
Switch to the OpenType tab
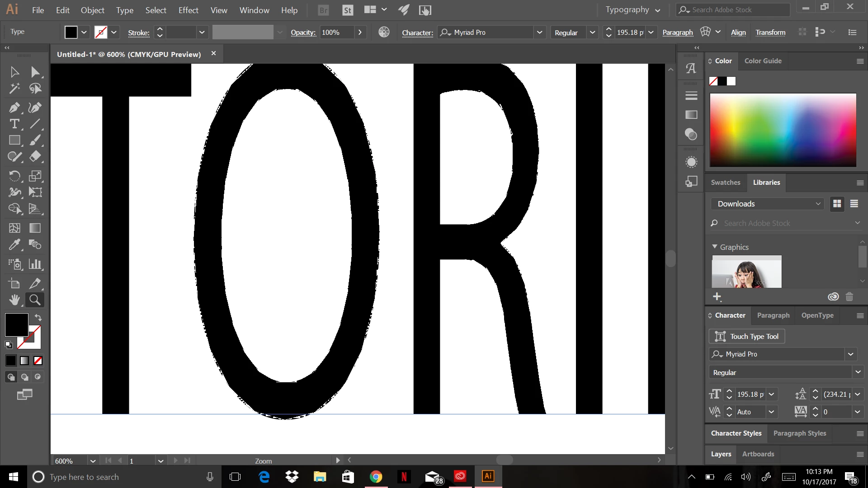pyautogui.click(x=817, y=315)
